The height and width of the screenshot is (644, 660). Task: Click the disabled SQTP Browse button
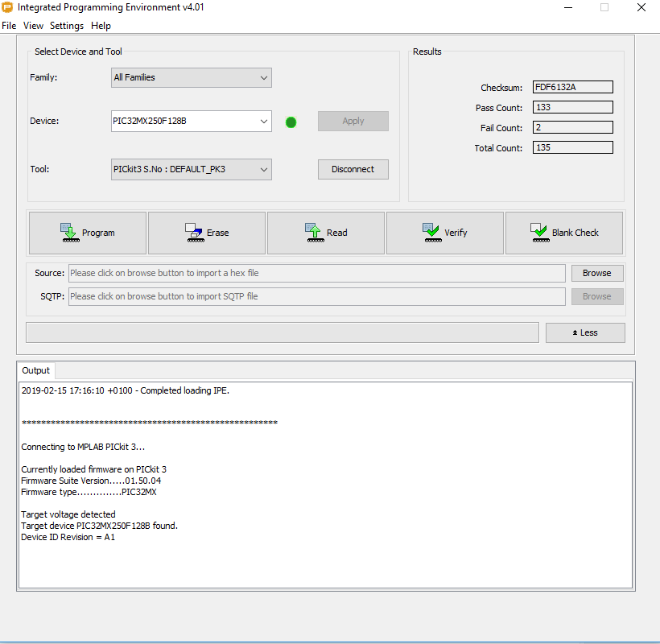pos(597,297)
